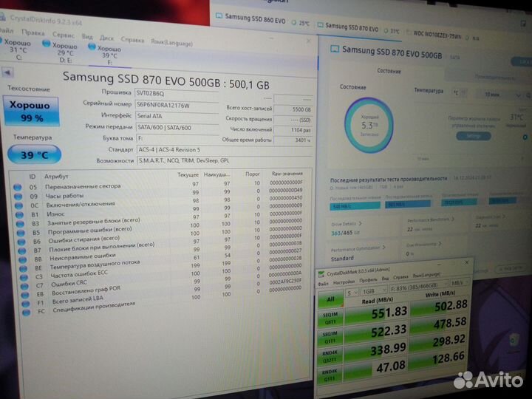Screen dimensions: 532x399
Task: Click the Всего хост-записей field showing 5500 GB
Action: click(293, 109)
